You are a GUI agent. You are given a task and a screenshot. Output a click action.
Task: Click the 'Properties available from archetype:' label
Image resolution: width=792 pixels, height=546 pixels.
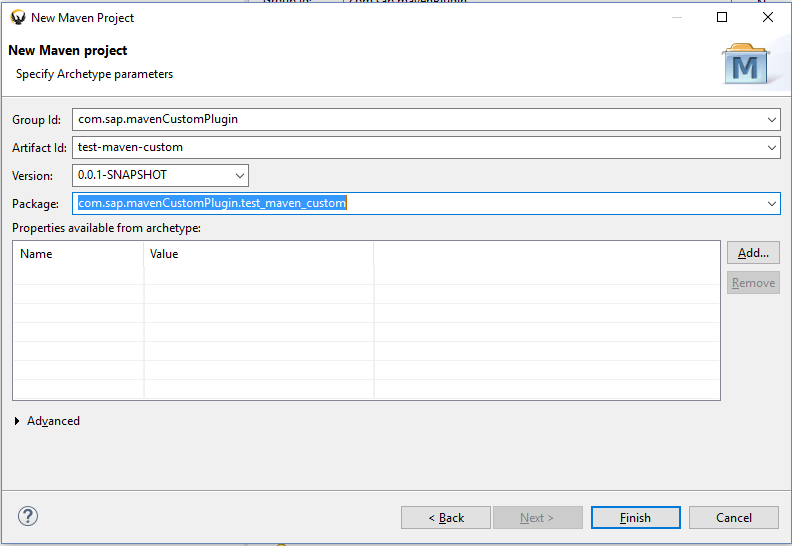coord(106,228)
